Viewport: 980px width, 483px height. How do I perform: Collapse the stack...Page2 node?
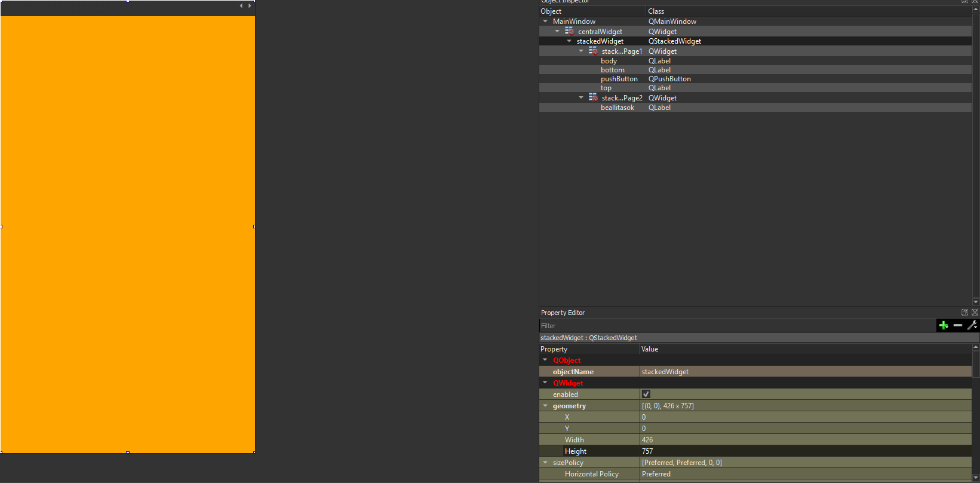click(581, 97)
